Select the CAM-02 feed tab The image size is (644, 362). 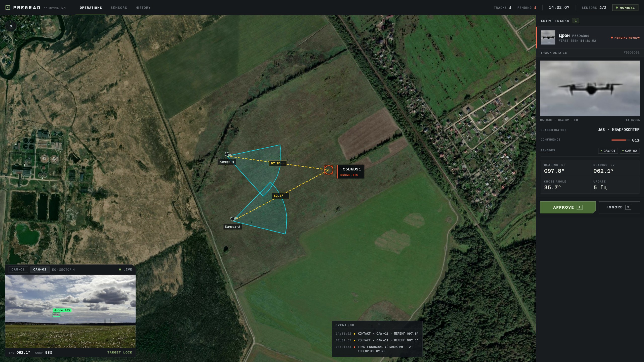pos(40,269)
